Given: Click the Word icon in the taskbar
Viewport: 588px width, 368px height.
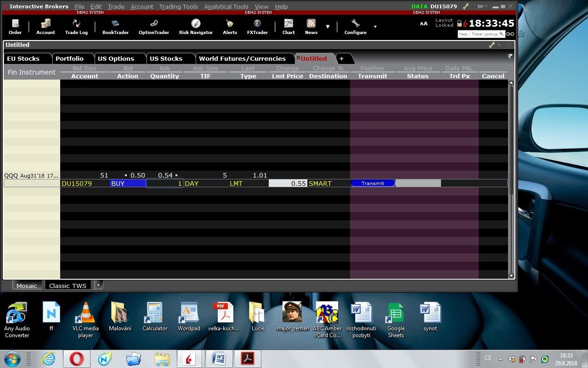Looking at the screenshot, I should [x=219, y=358].
